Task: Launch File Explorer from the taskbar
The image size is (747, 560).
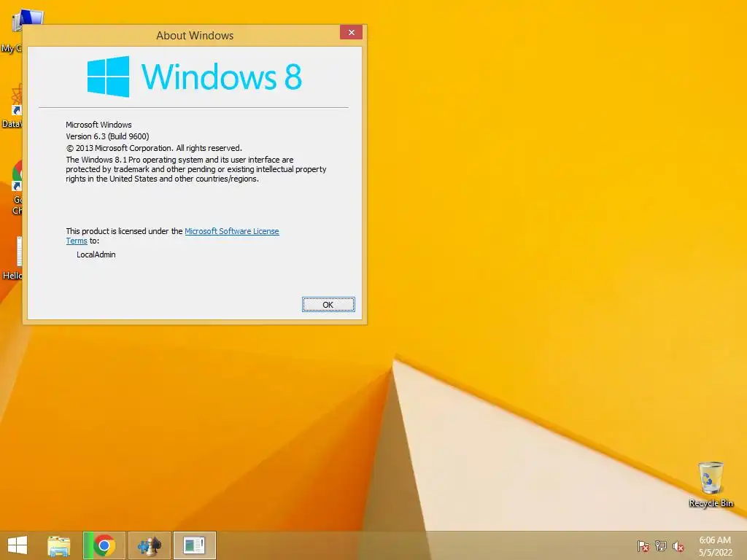Action: pyautogui.click(x=58, y=545)
